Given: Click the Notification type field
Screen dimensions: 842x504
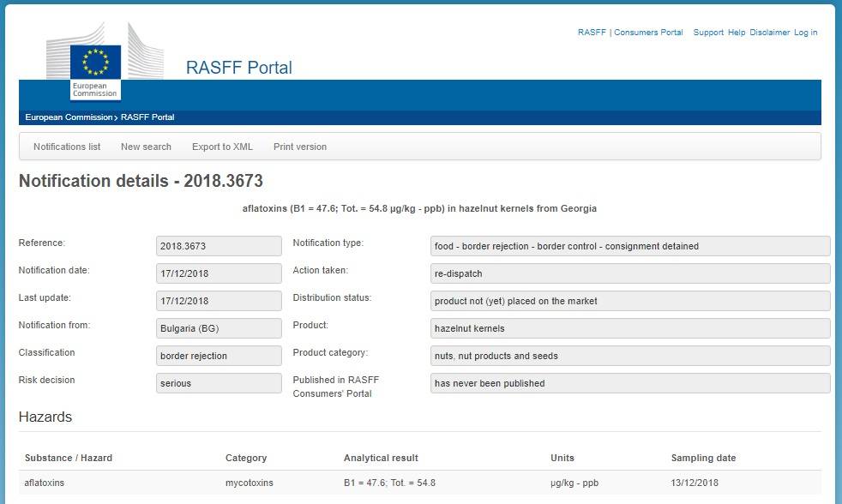Looking at the screenshot, I should pos(630,246).
